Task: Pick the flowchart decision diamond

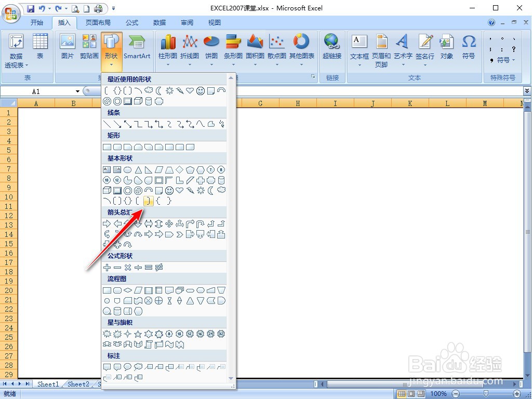Action: [x=128, y=290]
